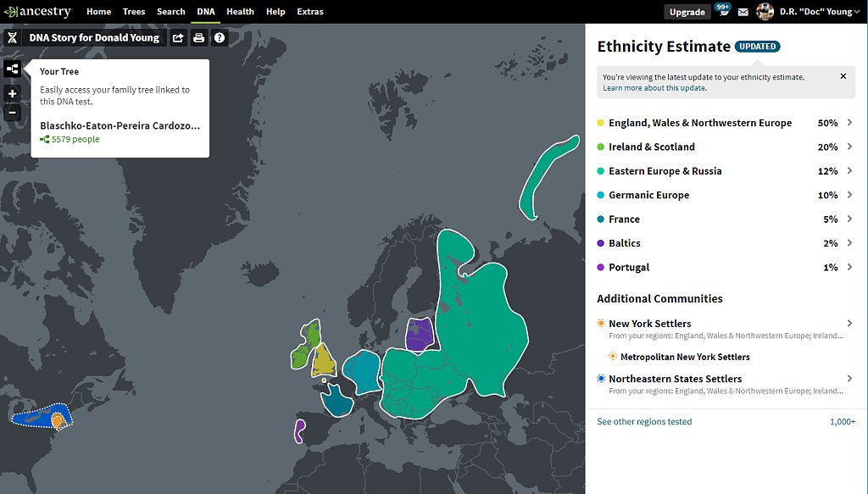
Task: Click the France region label
Action: coord(625,219)
